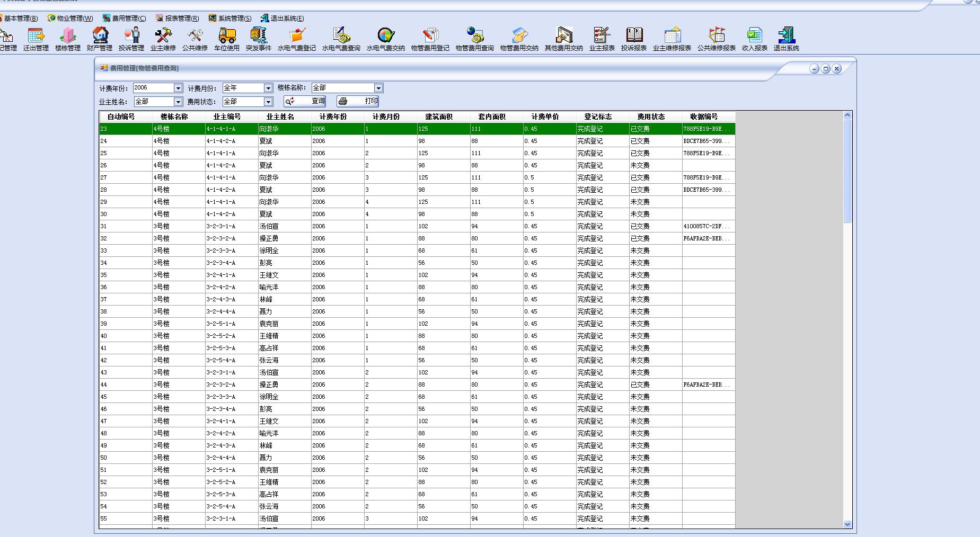Click the 楼栋名称 column header
980x537 pixels.
[x=179, y=117]
